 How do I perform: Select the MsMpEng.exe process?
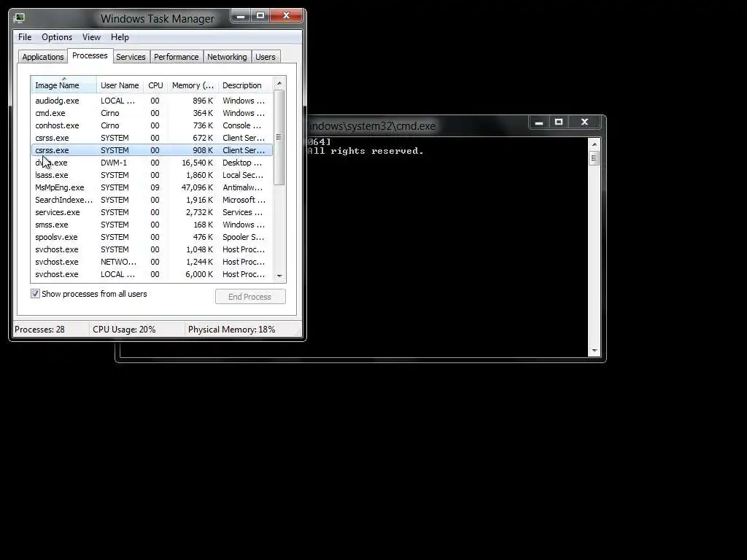[x=152, y=187]
